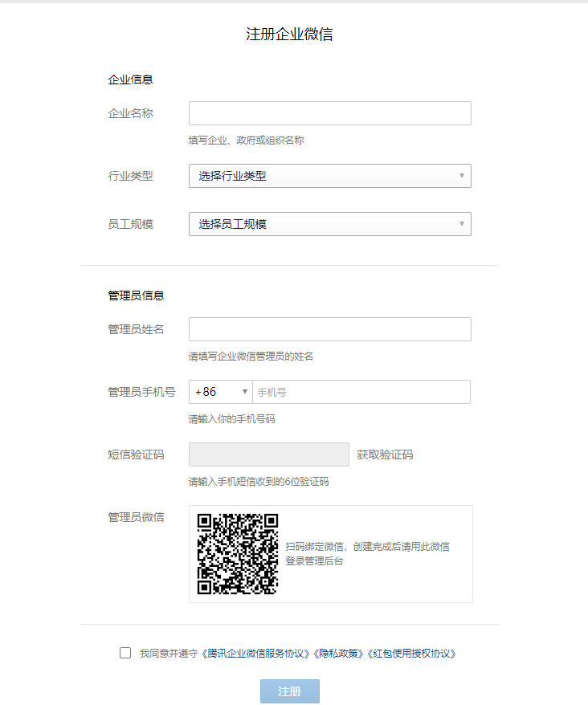Click the 企业名称 input field
Viewport: 588px width, 705px height.
click(330, 113)
